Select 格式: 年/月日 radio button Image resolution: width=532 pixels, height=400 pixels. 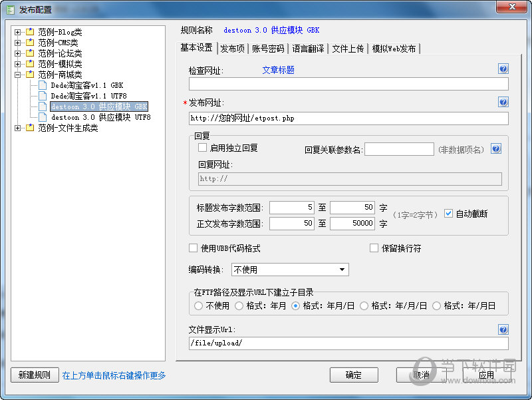437,306
